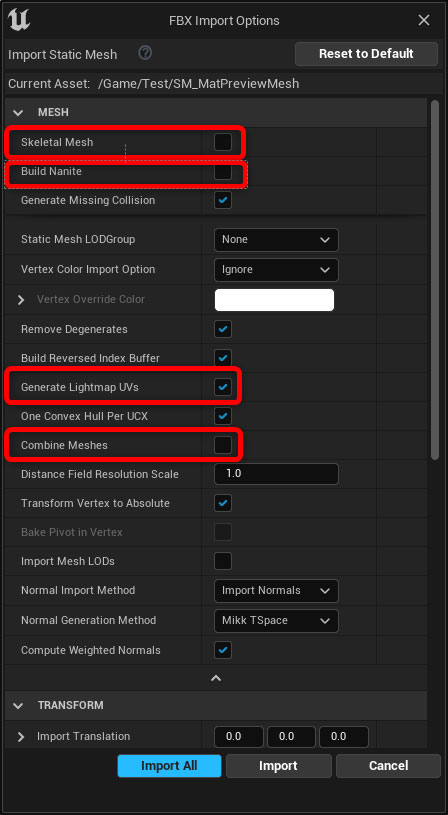Click the Import button
Viewport: 448px width, 815px height.
(x=279, y=766)
